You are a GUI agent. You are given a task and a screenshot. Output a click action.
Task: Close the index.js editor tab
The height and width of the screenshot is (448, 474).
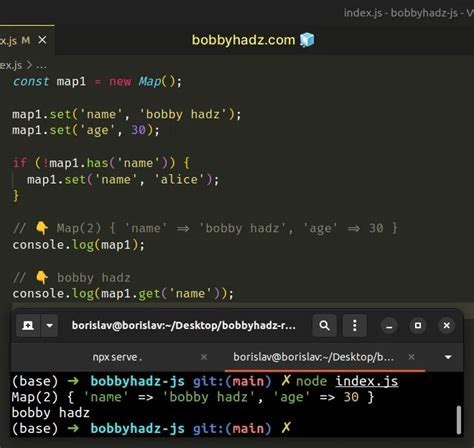coord(42,40)
